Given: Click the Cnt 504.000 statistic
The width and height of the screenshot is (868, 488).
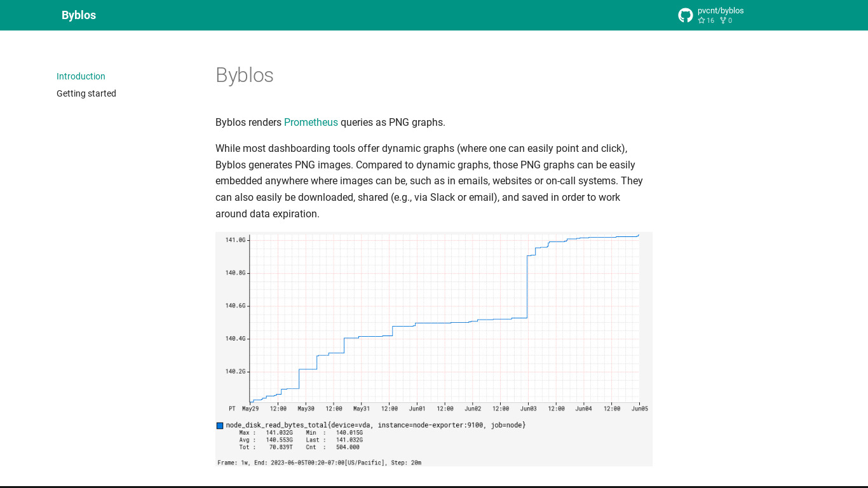Looking at the screenshot, I should [332, 447].
